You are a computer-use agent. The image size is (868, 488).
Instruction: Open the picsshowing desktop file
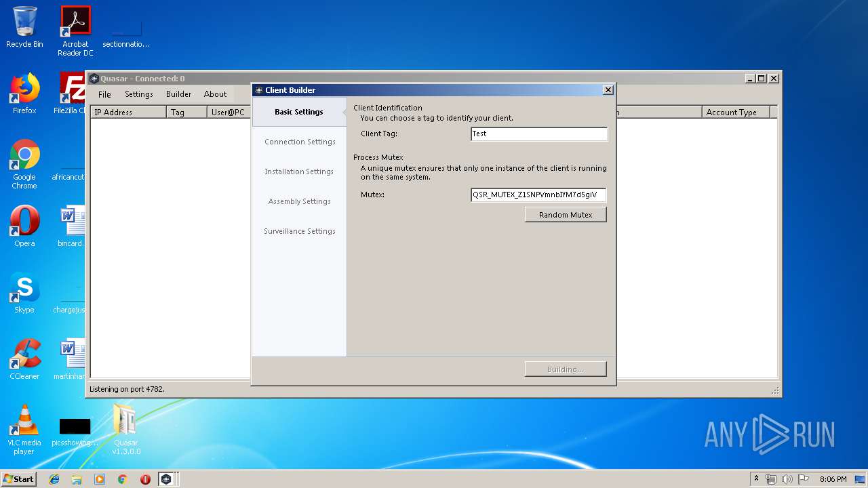tap(75, 432)
